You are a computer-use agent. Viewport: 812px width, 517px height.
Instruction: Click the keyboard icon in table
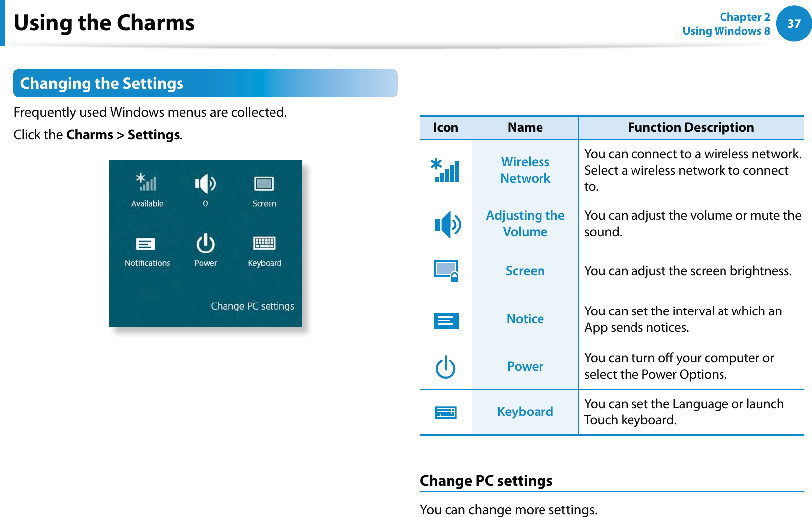[446, 413]
